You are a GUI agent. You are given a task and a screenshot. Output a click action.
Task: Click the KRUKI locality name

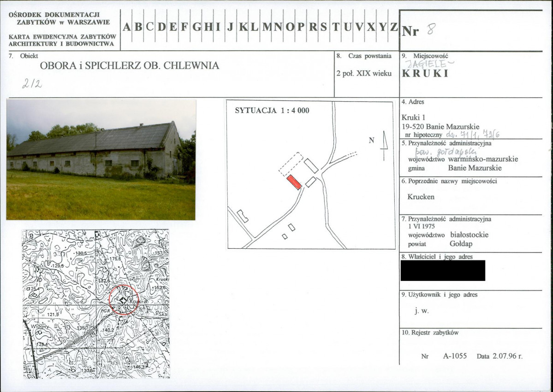point(425,73)
